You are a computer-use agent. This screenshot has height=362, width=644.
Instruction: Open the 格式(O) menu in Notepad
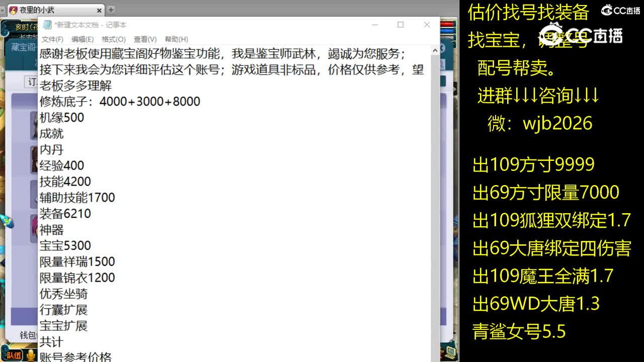pyautogui.click(x=114, y=39)
